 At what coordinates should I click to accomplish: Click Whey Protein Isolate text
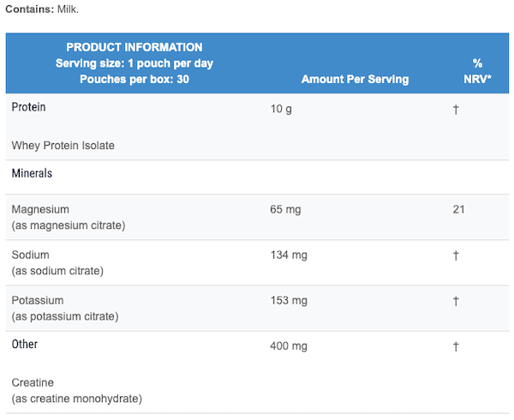(63, 146)
